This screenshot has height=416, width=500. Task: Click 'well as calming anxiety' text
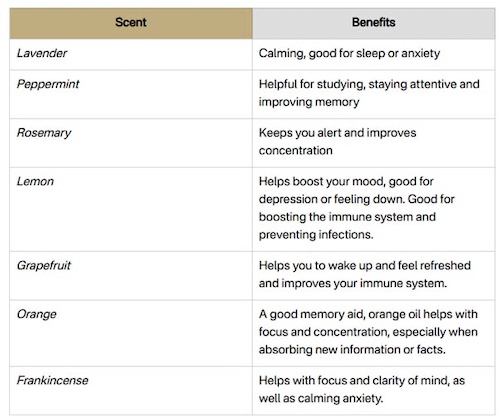pyautogui.click(x=321, y=398)
